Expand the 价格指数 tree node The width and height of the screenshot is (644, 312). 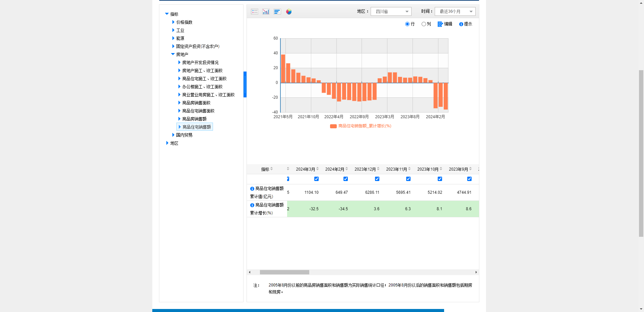coord(173,22)
